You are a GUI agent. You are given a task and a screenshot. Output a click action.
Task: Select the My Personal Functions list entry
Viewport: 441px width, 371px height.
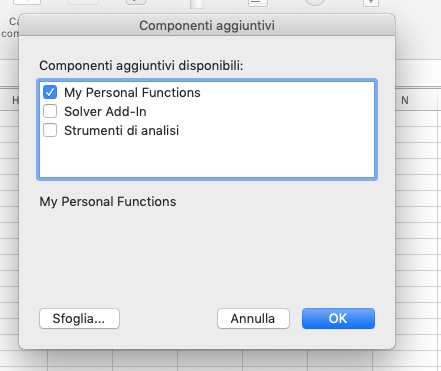pyautogui.click(x=132, y=92)
